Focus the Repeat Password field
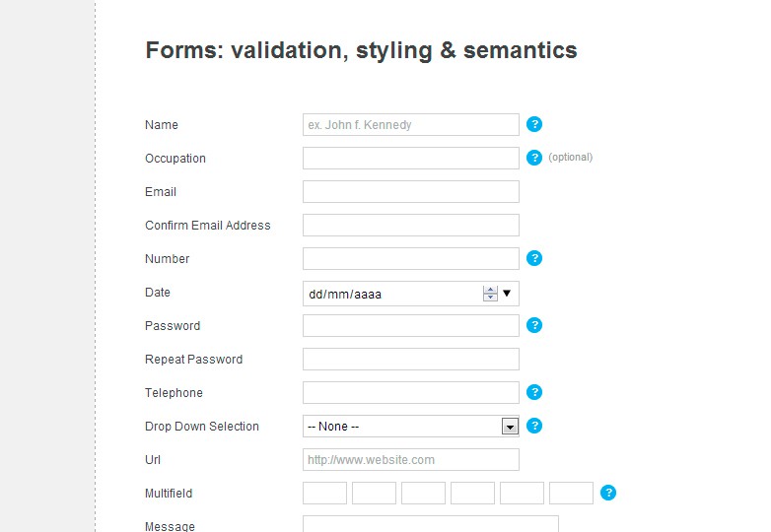Viewport: 771px width, 532px height. click(x=411, y=359)
